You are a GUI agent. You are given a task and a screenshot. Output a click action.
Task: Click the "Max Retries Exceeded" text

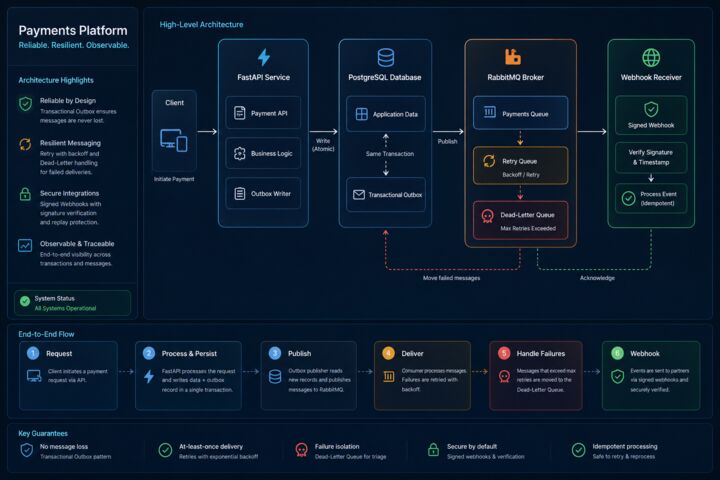click(528, 228)
